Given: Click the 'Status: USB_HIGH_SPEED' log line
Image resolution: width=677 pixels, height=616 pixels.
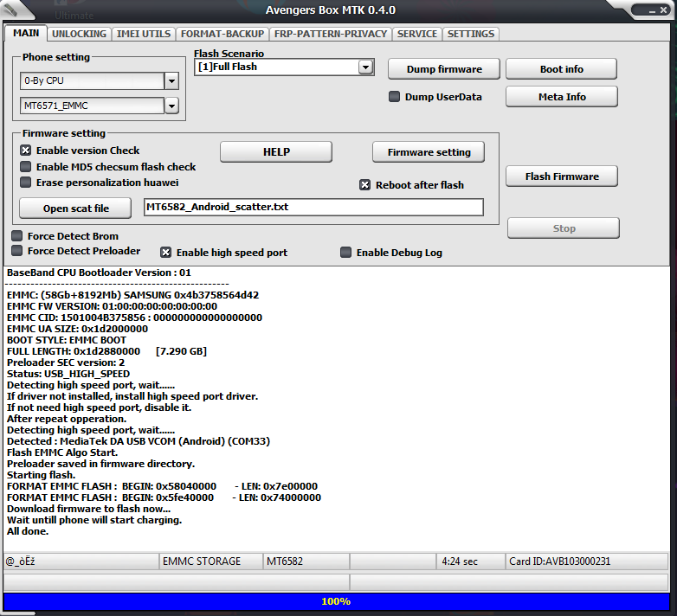Looking at the screenshot, I should click(x=68, y=374).
